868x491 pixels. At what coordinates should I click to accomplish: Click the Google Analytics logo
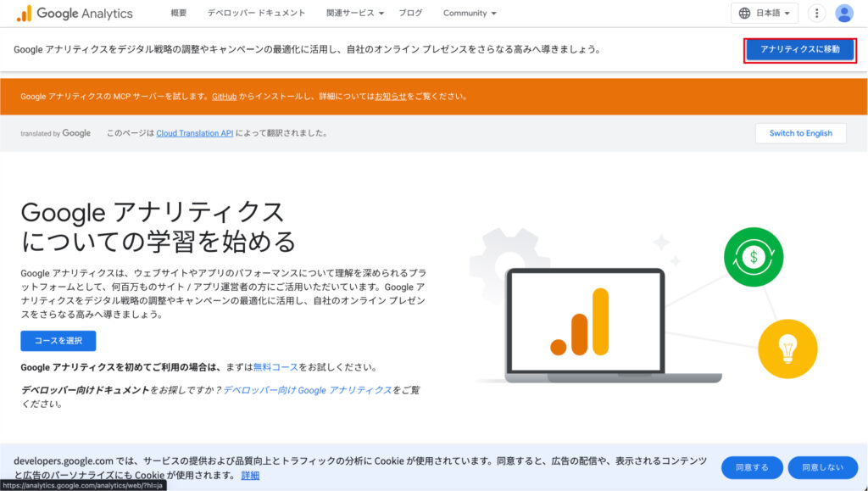point(75,14)
